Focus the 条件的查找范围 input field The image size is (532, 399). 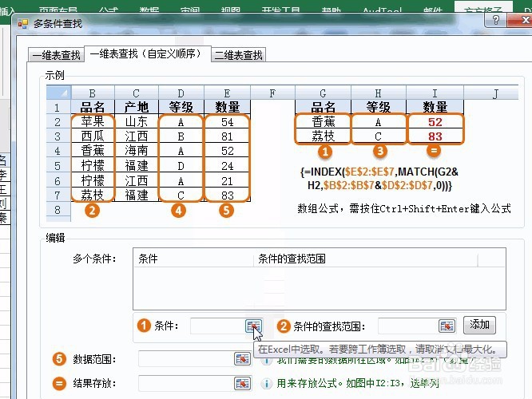(408, 326)
